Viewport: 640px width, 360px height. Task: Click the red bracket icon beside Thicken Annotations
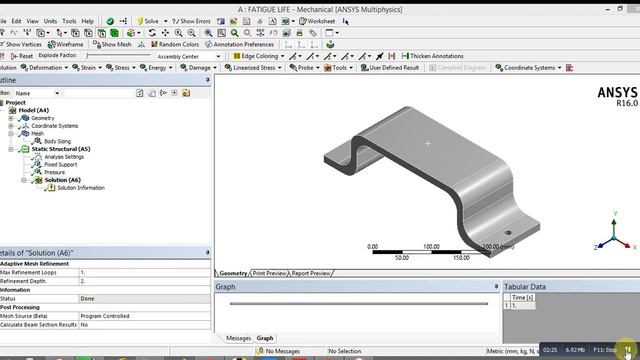pyautogui.click(x=392, y=56)
